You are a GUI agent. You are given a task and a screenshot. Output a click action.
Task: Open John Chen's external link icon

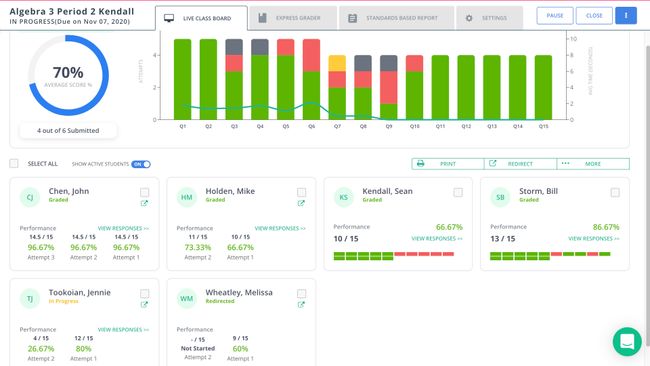pyautogui.click(x=144, y=203)
